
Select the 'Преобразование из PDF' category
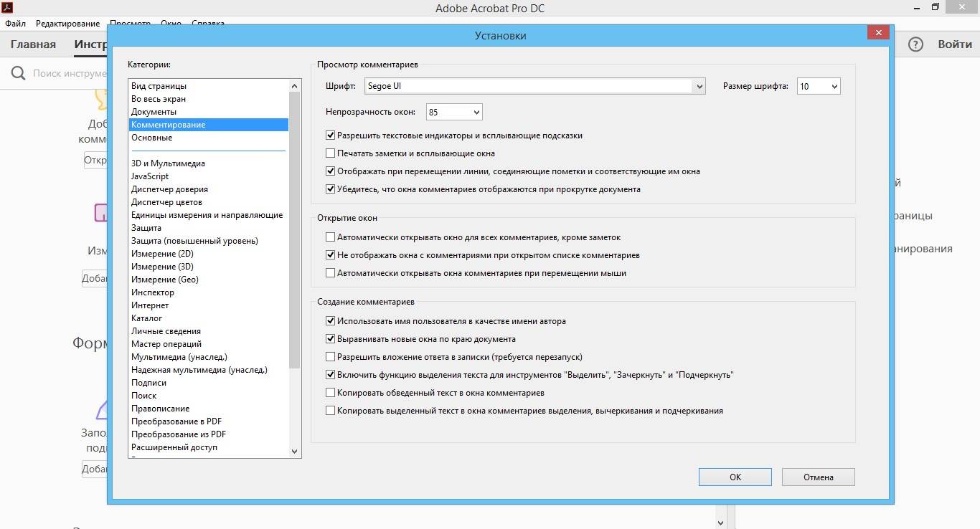pos(208,434)
